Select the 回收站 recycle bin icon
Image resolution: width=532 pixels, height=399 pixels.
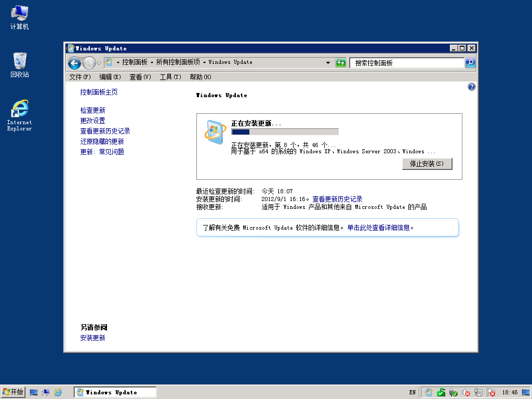click(19, 65)
